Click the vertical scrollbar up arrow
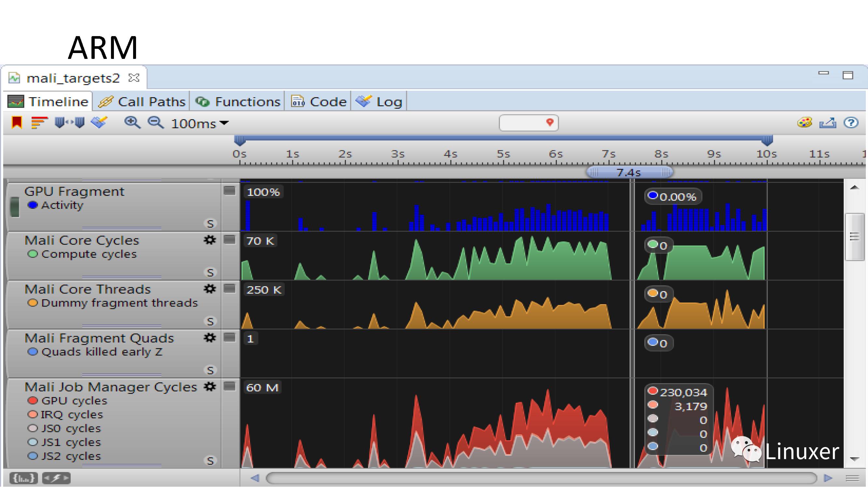Screen dimensions: 868x488 click(854, 187)
